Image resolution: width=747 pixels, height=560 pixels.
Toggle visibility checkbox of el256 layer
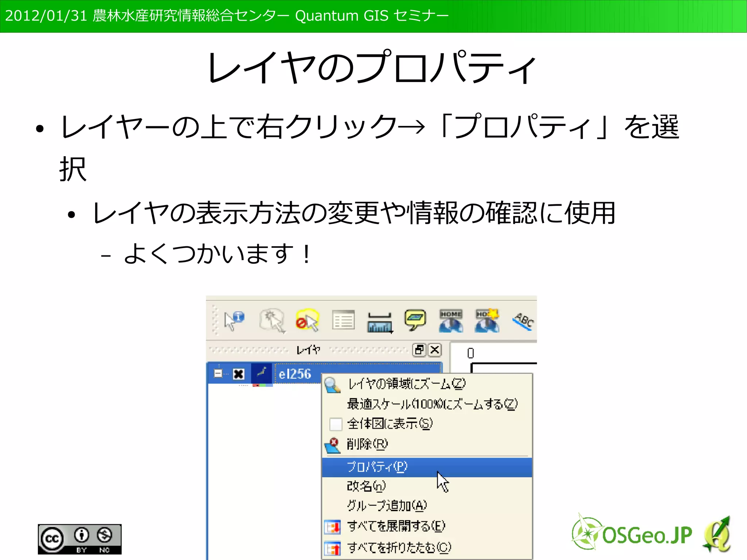[239, 374]
